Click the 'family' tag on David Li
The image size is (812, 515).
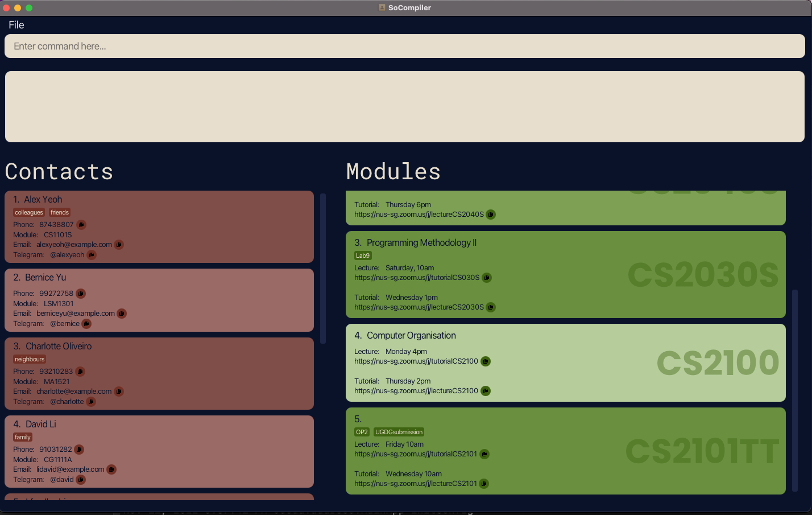click(x=23, y=437)
